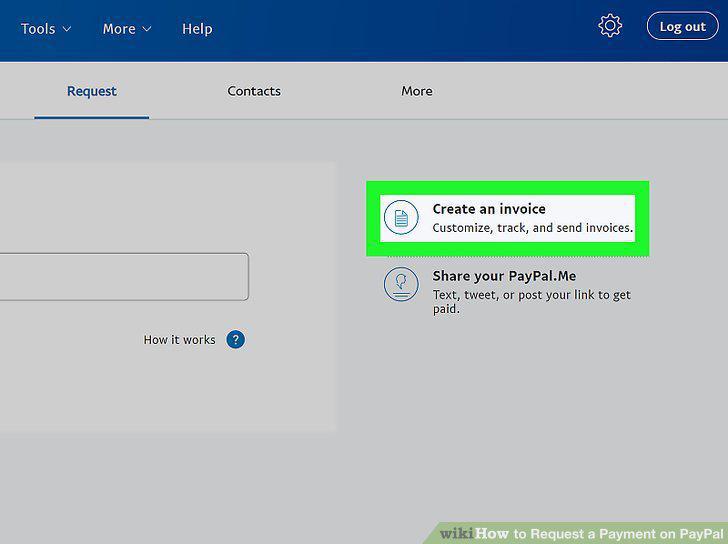Viewport: 728px width, 544px height.
Task: Click the Share your PayPal.Me link
Action: pyautogui.click(x=504, y=276)
